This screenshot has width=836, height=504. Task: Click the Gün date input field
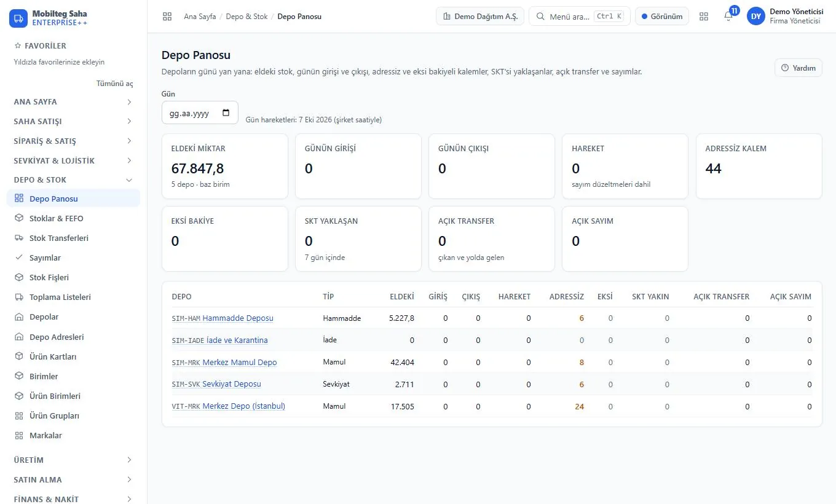pyautogui.click(x=200, y=113)
